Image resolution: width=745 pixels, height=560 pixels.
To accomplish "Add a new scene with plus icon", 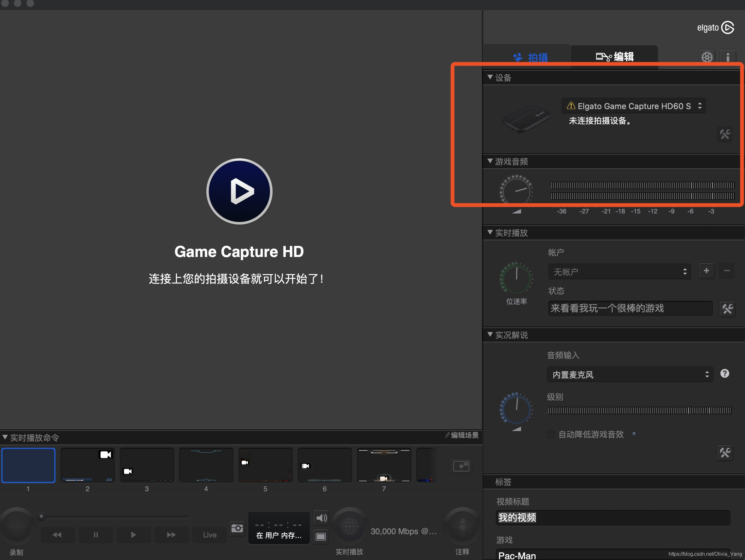I will pos(461,466).
